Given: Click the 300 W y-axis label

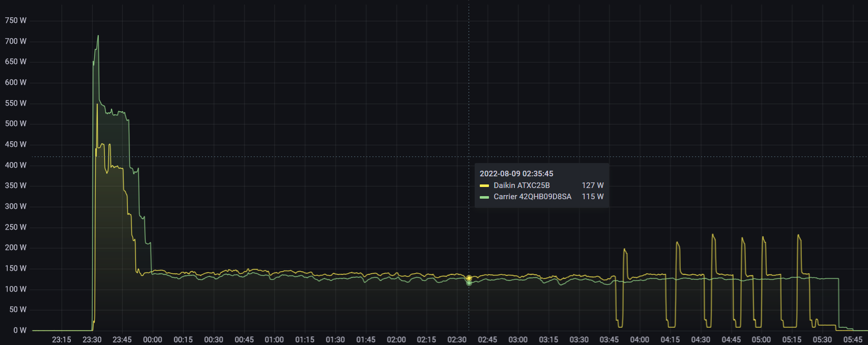Looking at the screenshot, I should pos(16,207).
